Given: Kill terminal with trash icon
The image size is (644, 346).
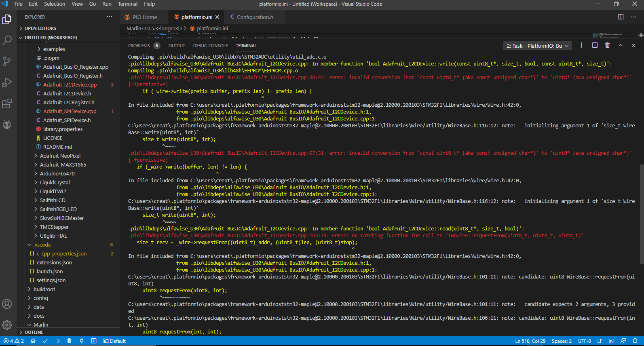Looking at the screenshot, I should coord(607,45).
